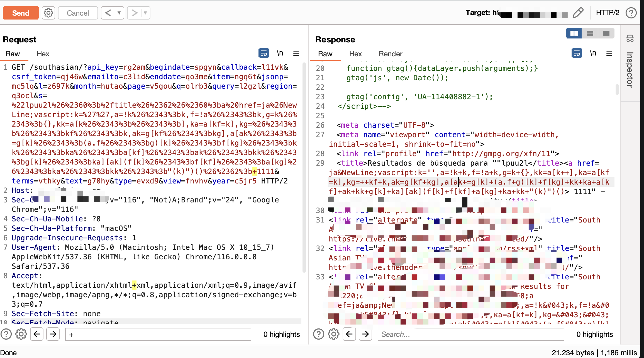Click the Cancel button
The height and width of the screenshot is (358, 644).
78,13
